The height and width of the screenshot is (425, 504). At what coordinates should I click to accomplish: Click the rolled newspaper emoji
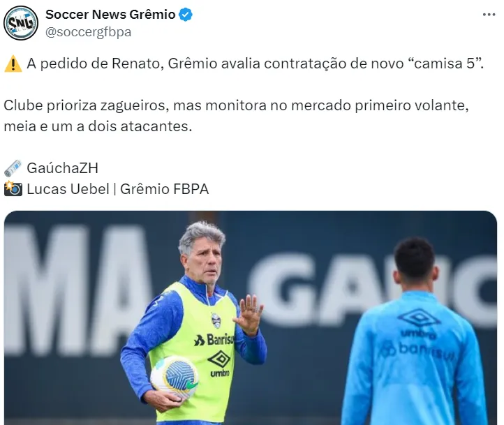click(13, 168)
